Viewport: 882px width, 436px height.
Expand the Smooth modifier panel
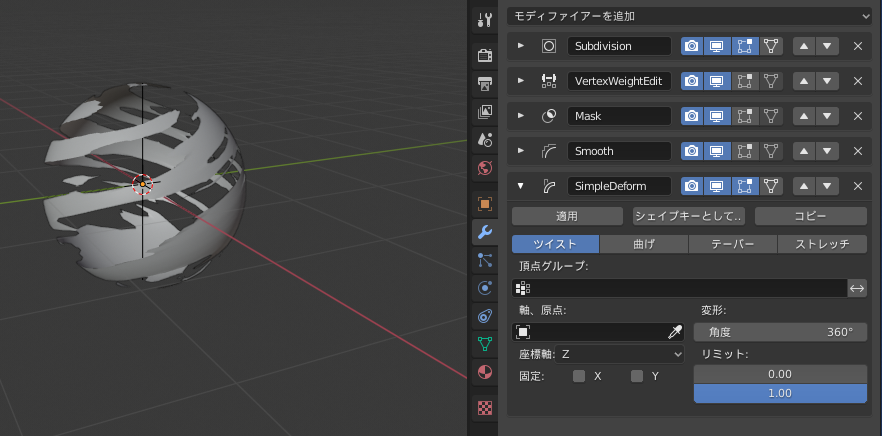[520, 150]
